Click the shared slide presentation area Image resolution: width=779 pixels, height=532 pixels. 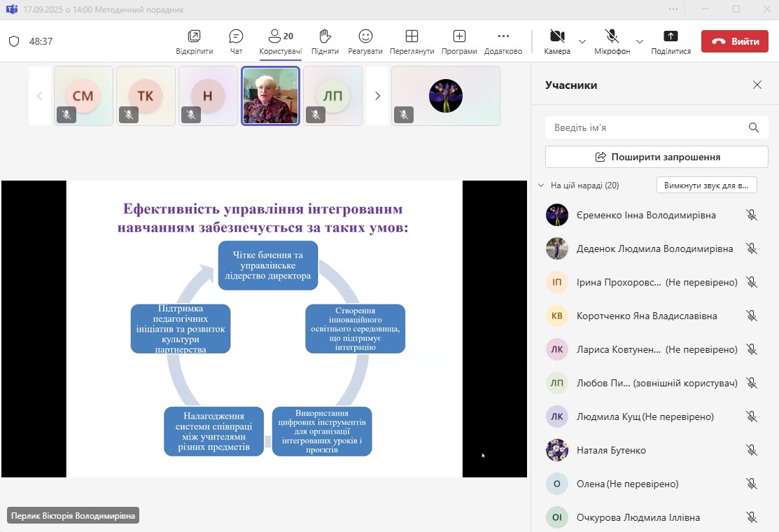pos(265,329)
